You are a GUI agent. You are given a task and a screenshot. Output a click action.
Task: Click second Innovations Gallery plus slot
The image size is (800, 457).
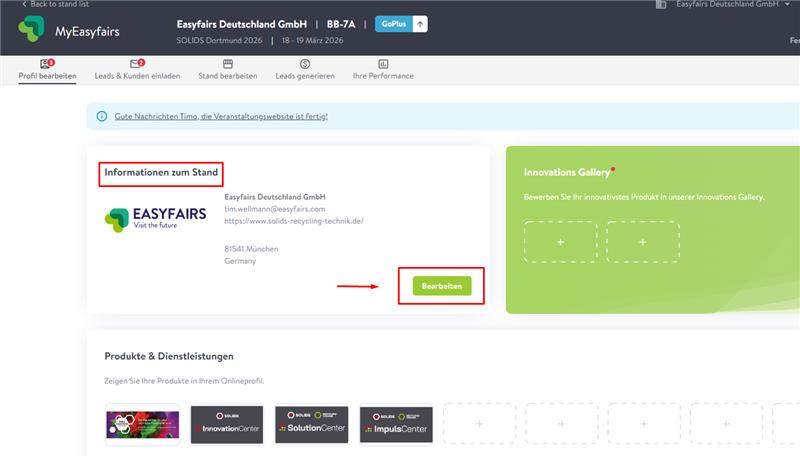click(x=642, y=242)
